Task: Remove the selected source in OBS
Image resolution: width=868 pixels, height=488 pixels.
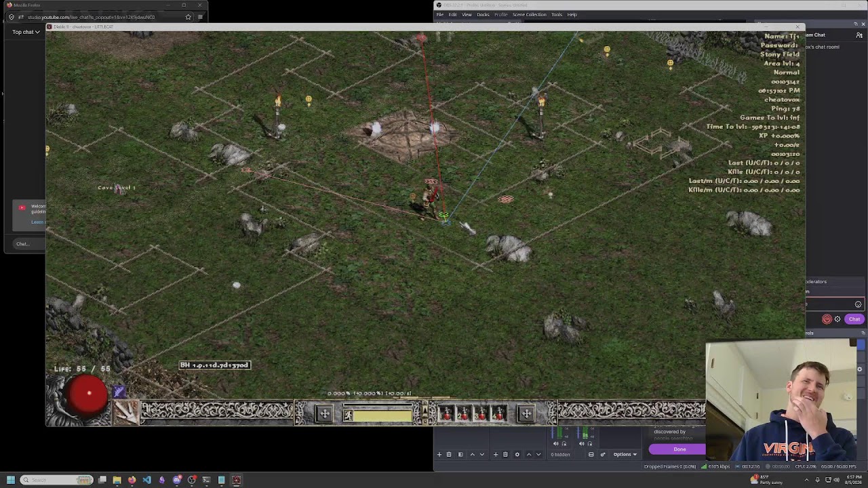Action: point(505,454)
